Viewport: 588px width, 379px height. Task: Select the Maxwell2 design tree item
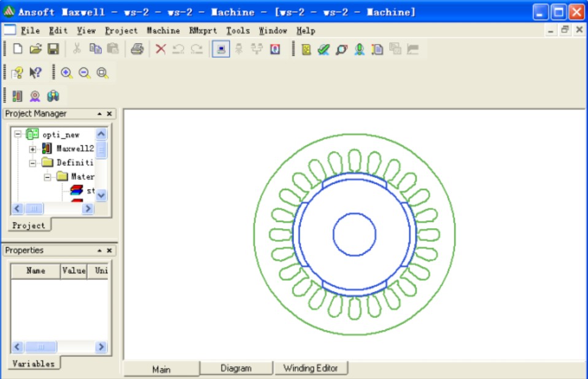[75, 148]
